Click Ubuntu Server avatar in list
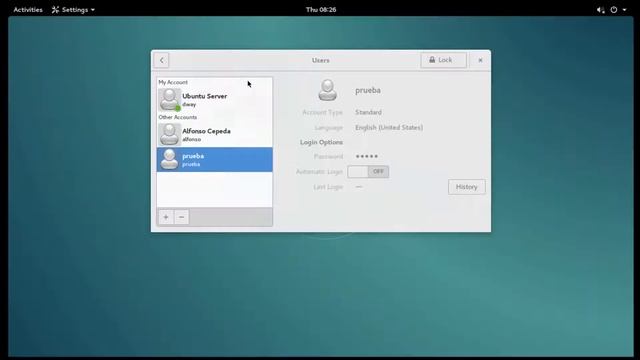Image resolution: width=640 pixels, height=360 pixels. coord(169,100)
